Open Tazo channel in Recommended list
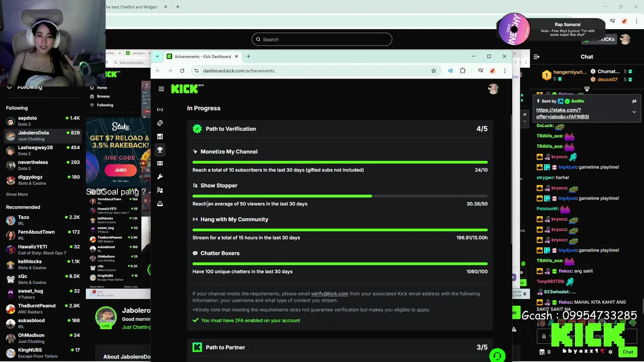Image resolution: width=644 pixels, height=362 pixels. (43, 220)
